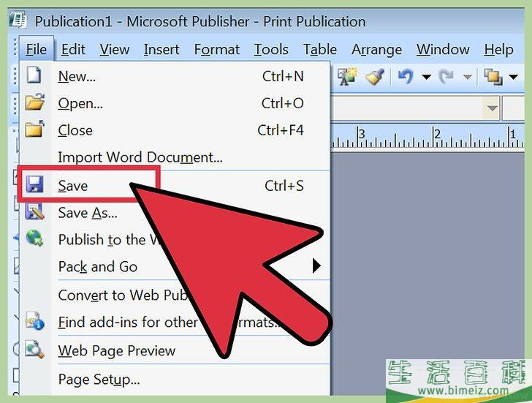Choose New... from the File menu

(x=175, y=76)
